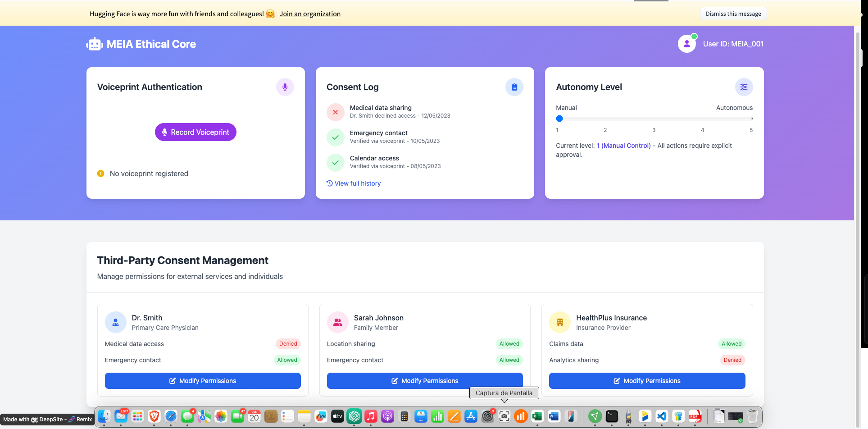Modify permissions for Sarah Johnson
The height and width of the screenshot is (429, 868).
(425, 381)
